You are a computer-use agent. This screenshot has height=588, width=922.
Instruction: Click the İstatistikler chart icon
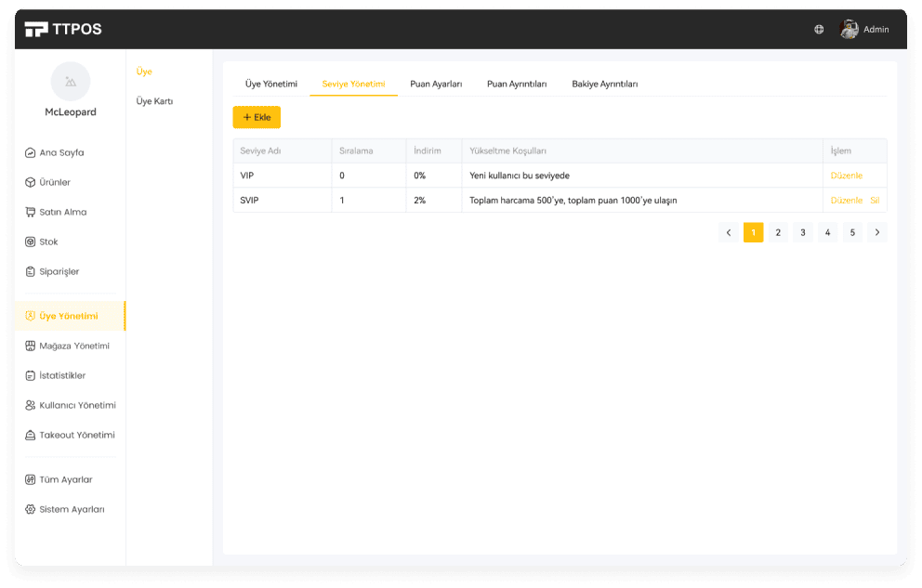tap(30, 376)
